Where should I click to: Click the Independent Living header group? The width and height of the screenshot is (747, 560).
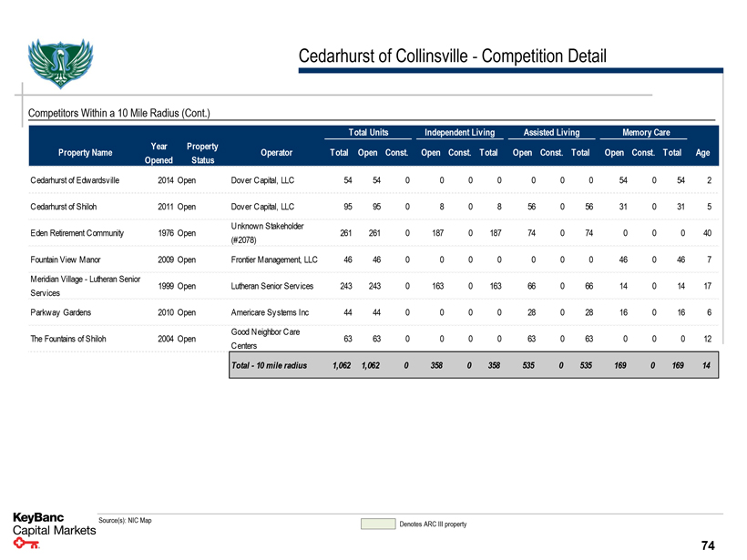click(457, 133)
